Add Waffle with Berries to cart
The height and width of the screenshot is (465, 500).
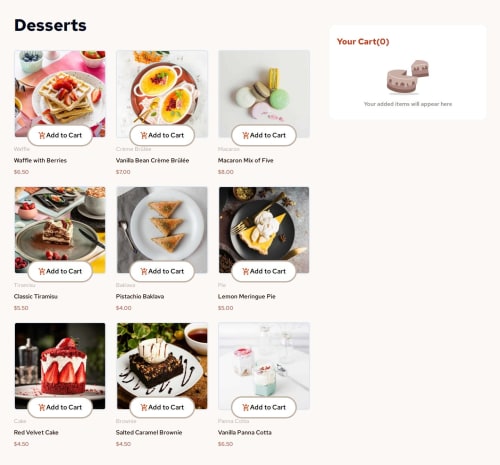60,135
